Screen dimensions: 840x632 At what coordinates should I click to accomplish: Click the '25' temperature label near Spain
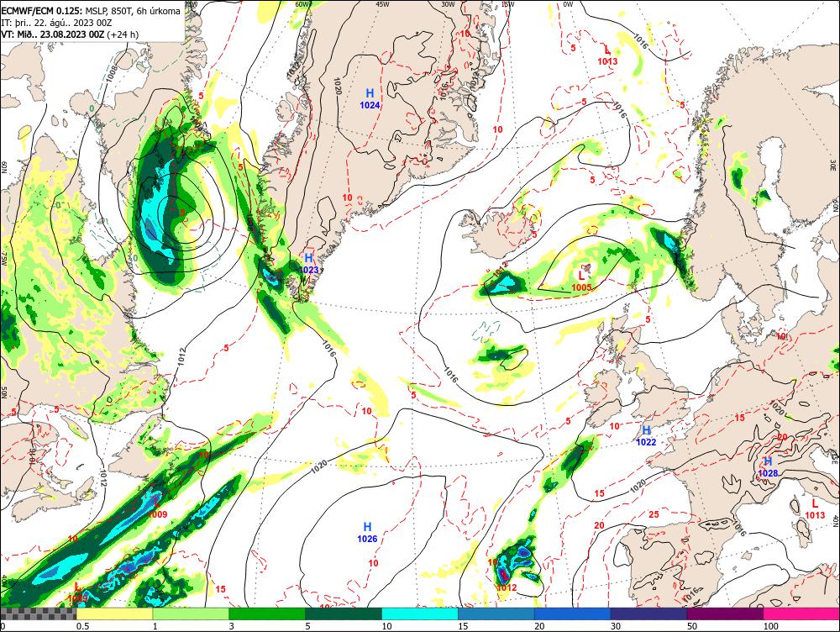[654, 514]
